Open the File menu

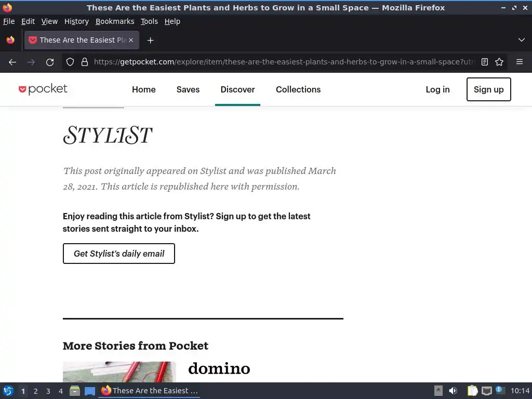tap(9, 21)
